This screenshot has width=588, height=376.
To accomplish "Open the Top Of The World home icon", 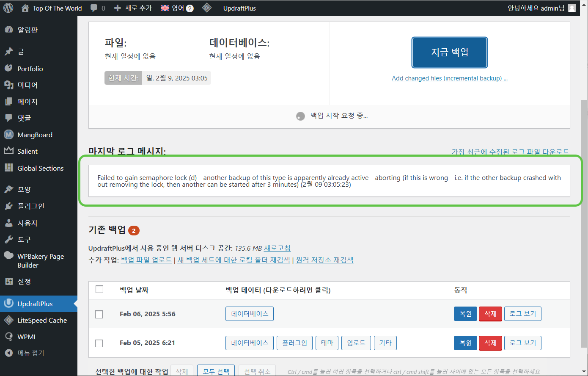I will 25,8.
